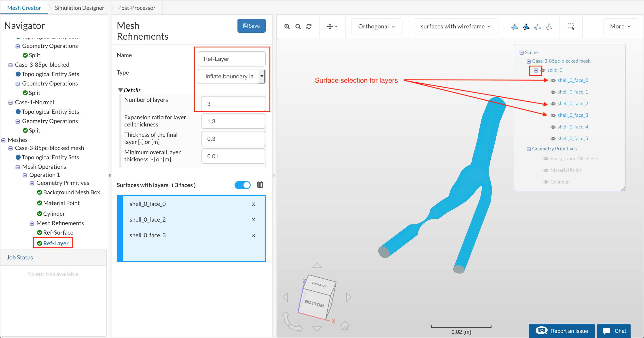Viewport: 644px width, 338px height.
Task: Hide shell_0_face_1 using its eye icon
Action: click(x=553, y=92)
